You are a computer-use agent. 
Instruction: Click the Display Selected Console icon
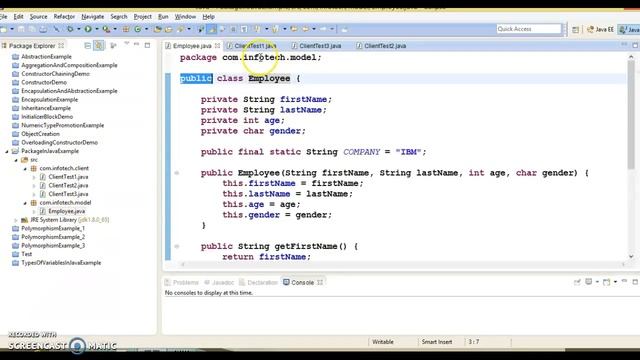click(589, 282)
